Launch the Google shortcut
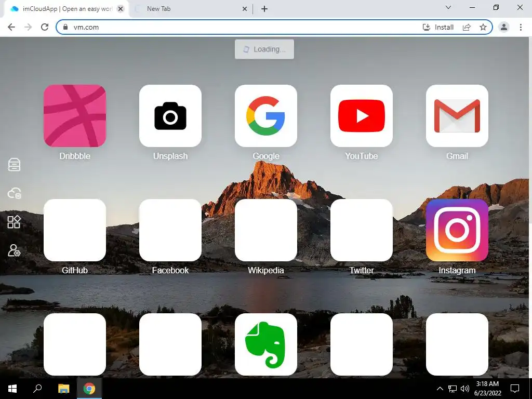This screenshot has height=399, width=532. [265, 116]
